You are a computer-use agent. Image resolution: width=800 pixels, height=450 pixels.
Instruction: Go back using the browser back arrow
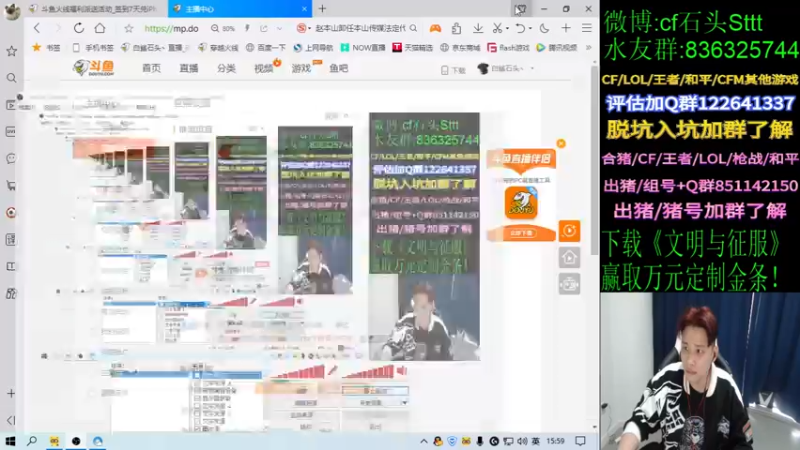[37, 28]
